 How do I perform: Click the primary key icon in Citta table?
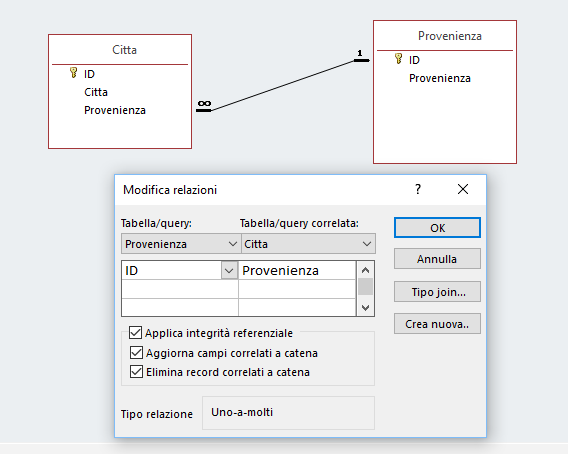tap(73, 73)
